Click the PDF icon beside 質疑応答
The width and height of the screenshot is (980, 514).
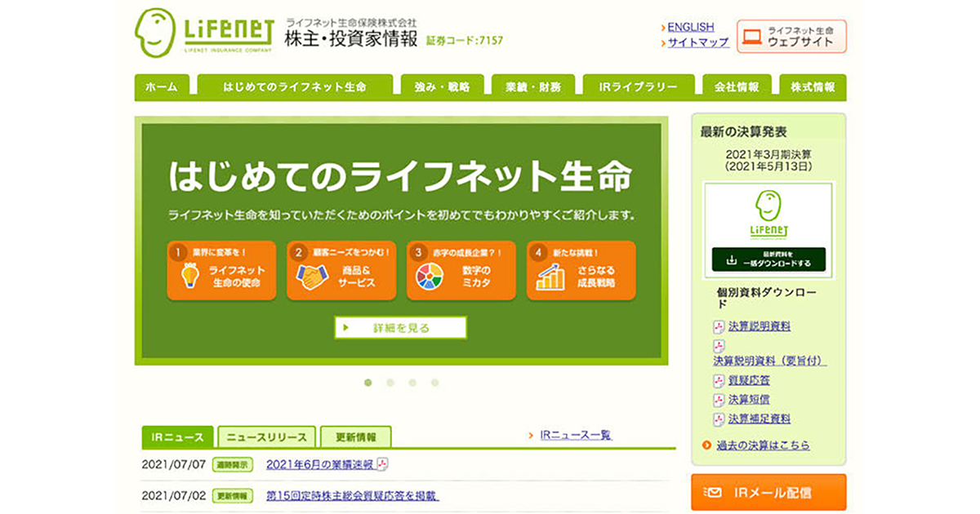tap(719, 380)
